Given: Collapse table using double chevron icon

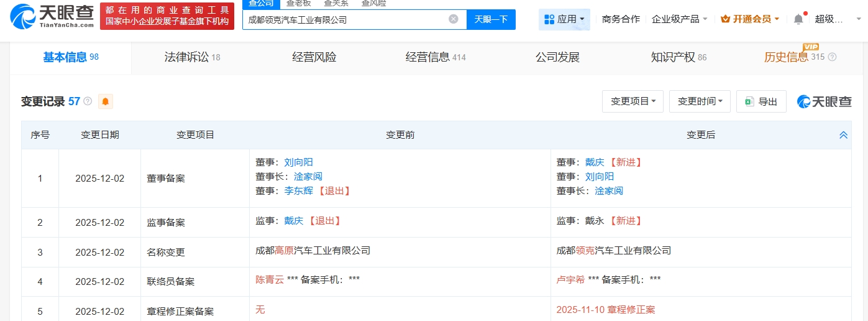Looking at the screenshot, I should click(843, 135).
